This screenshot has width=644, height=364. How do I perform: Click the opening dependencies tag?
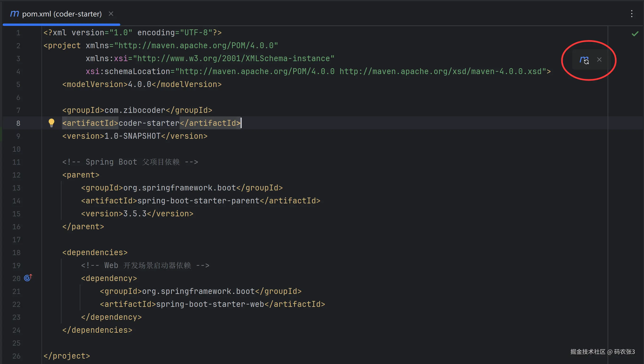(x=95, y=253)
